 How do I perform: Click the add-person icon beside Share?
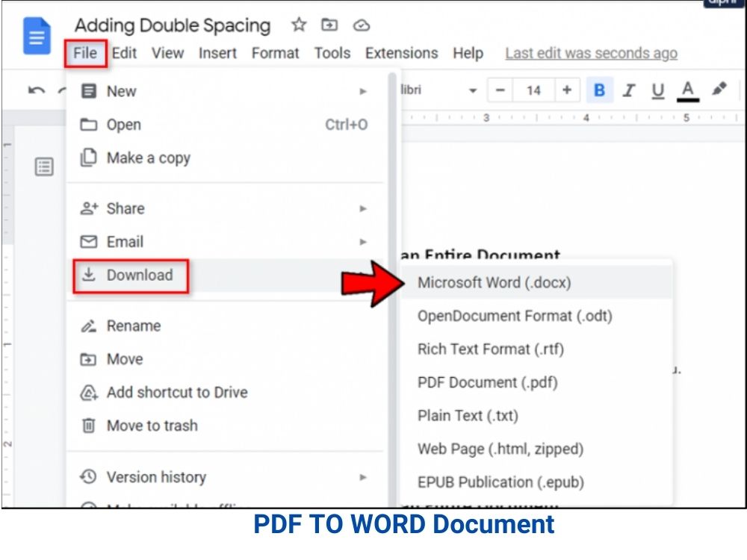(x=89, y=208)
